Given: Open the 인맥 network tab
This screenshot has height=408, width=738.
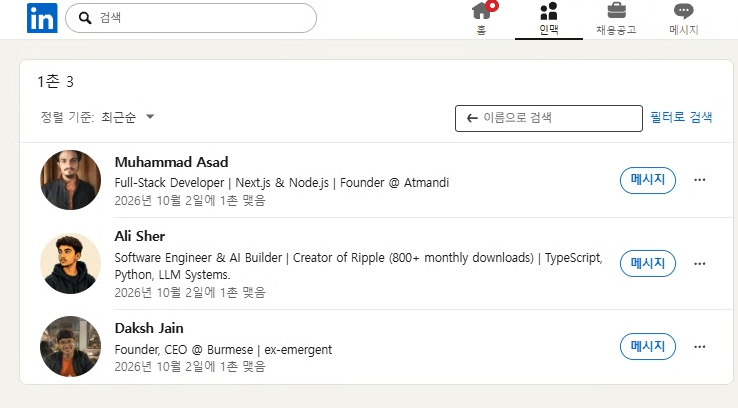Looking at the screenshot, I should click(x=549, y=19).
